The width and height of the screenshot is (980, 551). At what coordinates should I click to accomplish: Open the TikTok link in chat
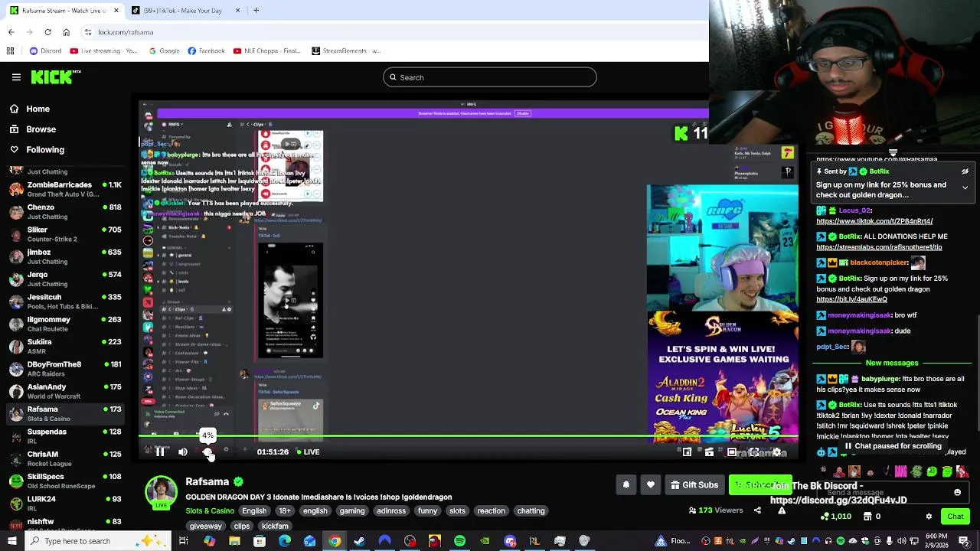click(x=874, y=221)
